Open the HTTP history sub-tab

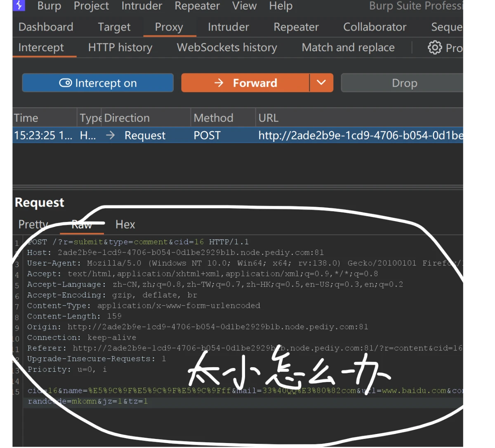coord(120,48)
